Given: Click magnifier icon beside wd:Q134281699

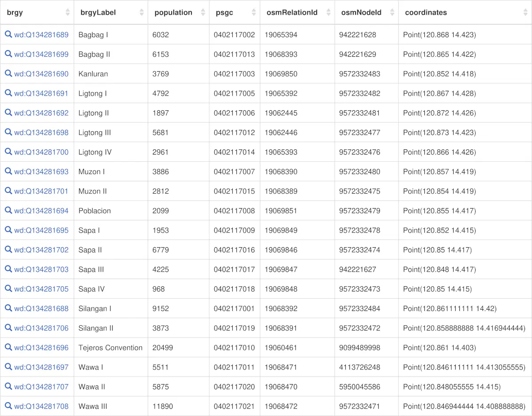Looking at the screenshot, I should [8, 54].
